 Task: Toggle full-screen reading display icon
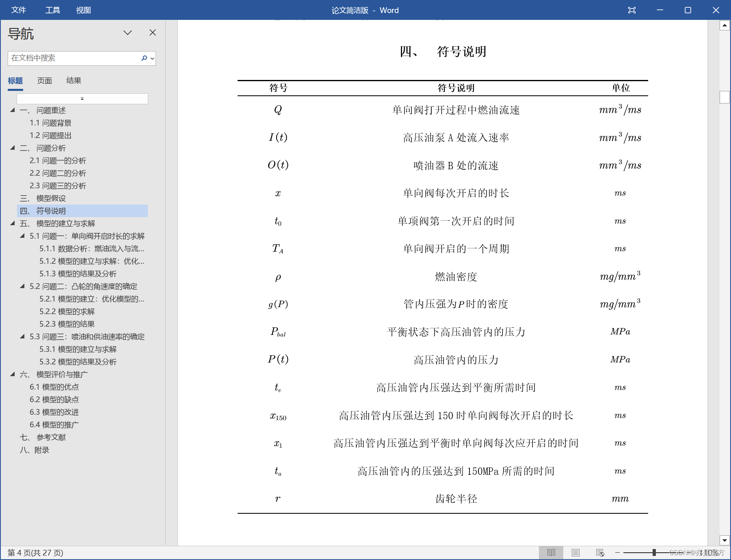[632, 10]
